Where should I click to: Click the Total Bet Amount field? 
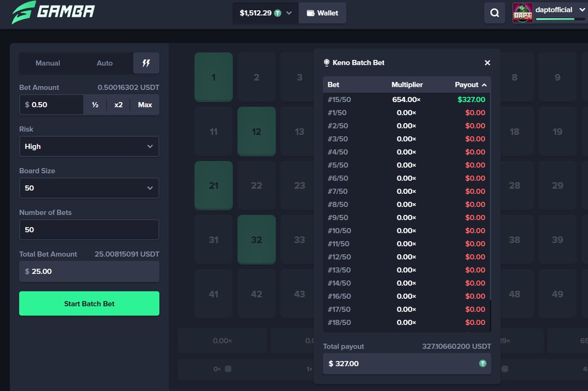89,271
